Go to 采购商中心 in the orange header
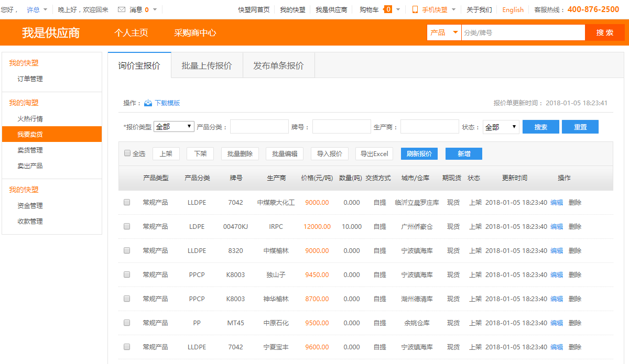The image size is (629, 364). point(195,32)
